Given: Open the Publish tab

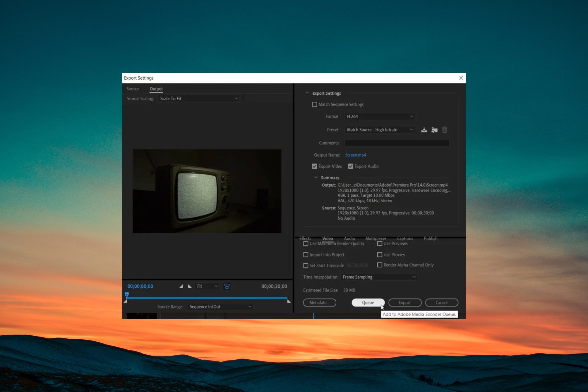Looking at the screenshot, I should [x=431, y=238].
